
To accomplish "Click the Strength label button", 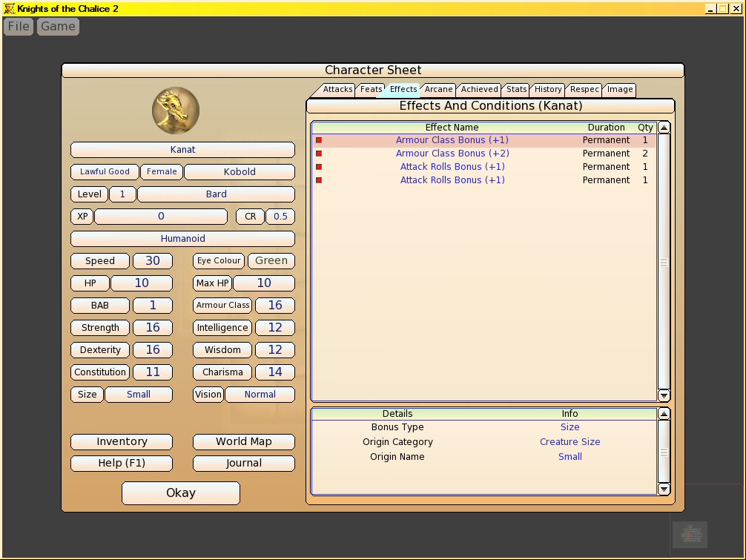I will (100, 328).
